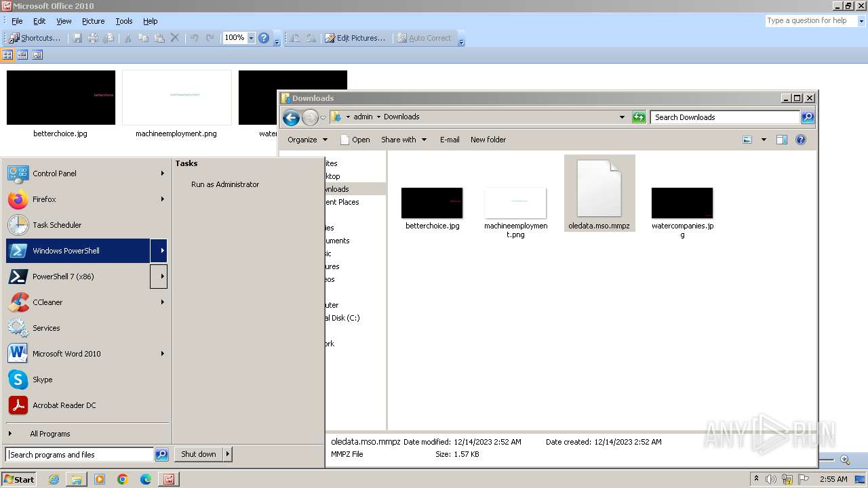This screenshot has height=488, width=868.
Task: Open the File menu
Action: [x=17, y=21]
